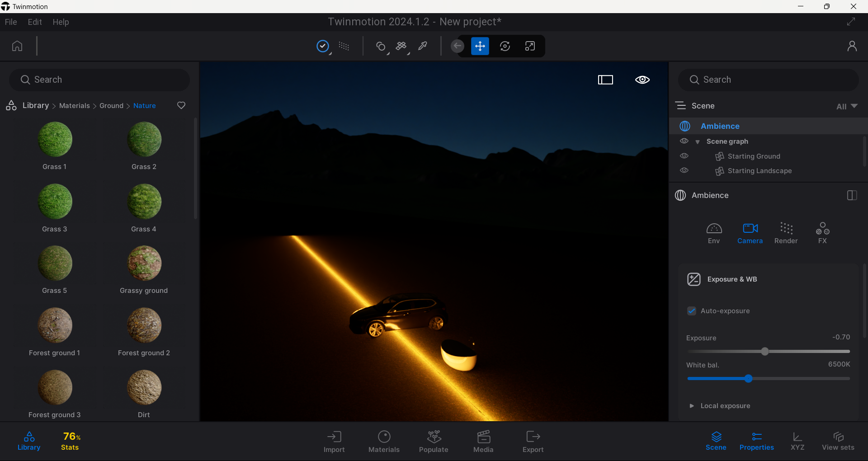
Task: Open the Populate dock button
Action: pyautogui.click(x=434, y=442)
